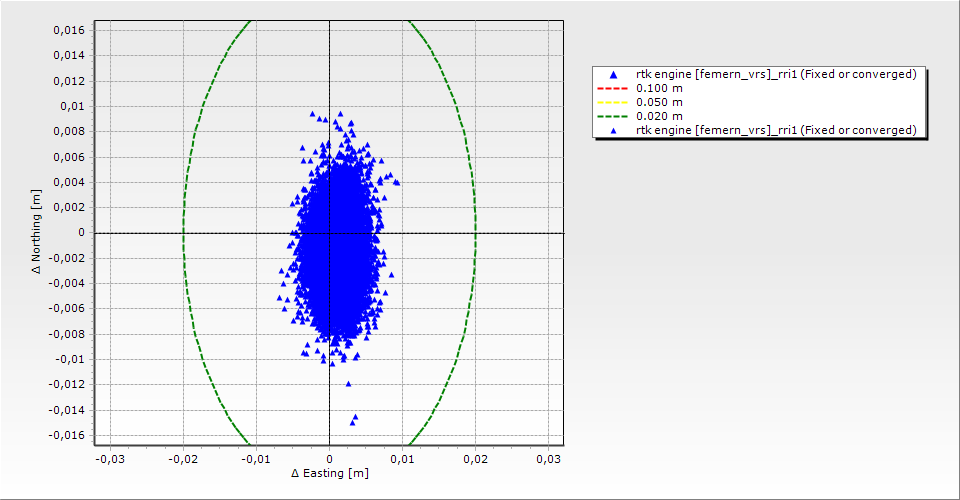Screen dimensions: 960x500
Task: Select the bottom rtk engine legend entry text
Action: click(x=776, y=130)
